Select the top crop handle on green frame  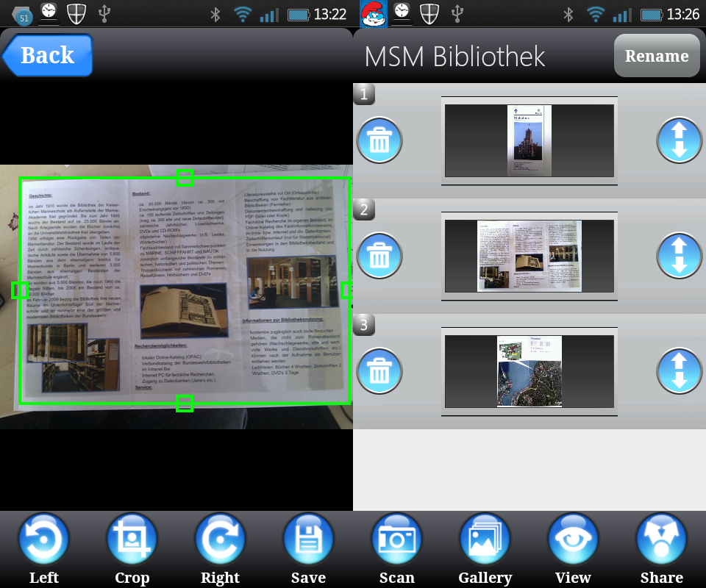[185, 177]
